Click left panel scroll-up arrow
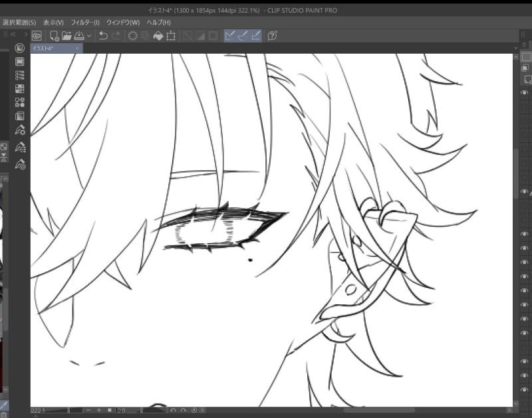Viewport: 532px width, 418px height. (5, 178)
